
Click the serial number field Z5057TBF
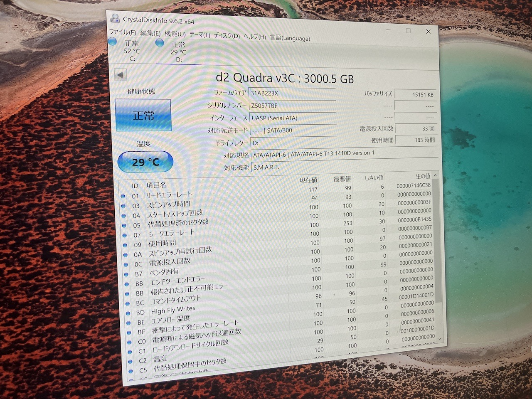point(292,106)
